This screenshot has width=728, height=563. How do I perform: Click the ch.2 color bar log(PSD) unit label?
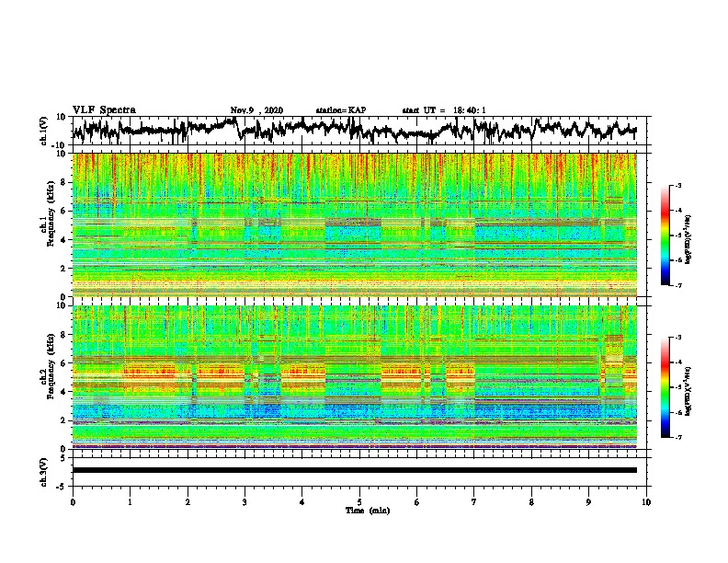688,391
